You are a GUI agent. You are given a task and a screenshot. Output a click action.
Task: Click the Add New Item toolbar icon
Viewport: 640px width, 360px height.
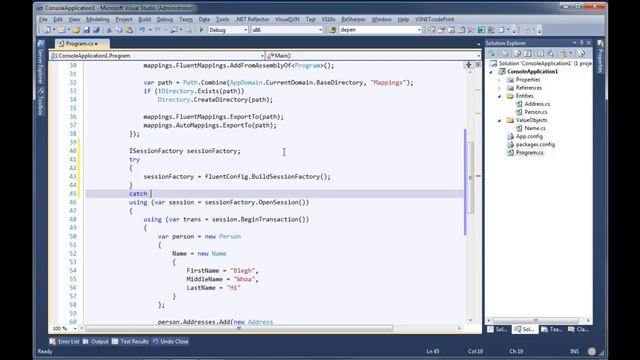(x=62, y=30)
